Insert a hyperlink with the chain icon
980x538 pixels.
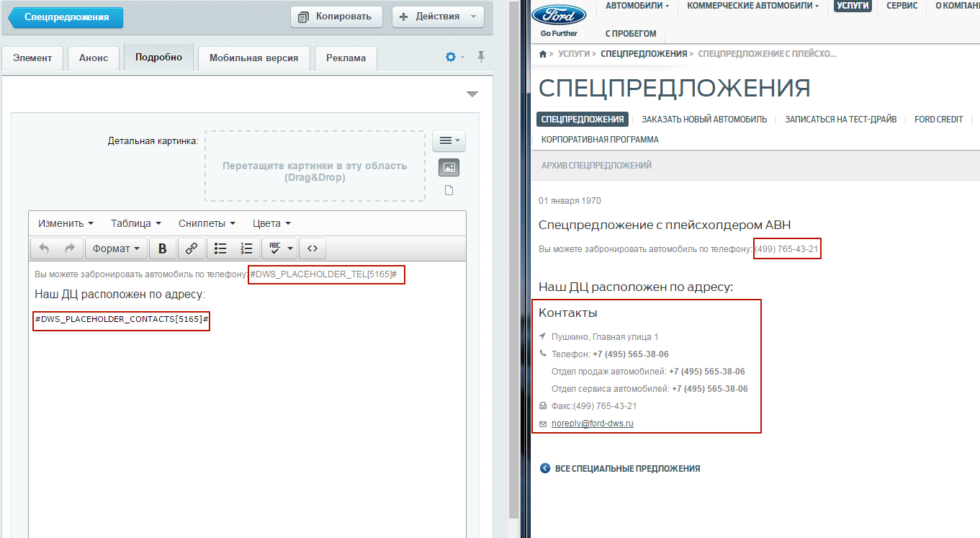click(x=192, y=248)
